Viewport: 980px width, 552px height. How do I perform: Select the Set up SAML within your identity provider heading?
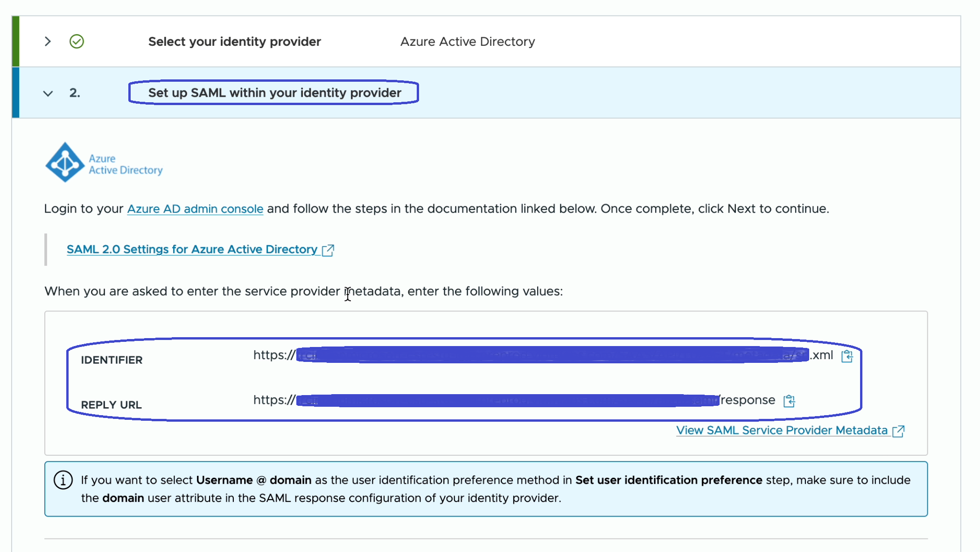(x=274, y=93)
